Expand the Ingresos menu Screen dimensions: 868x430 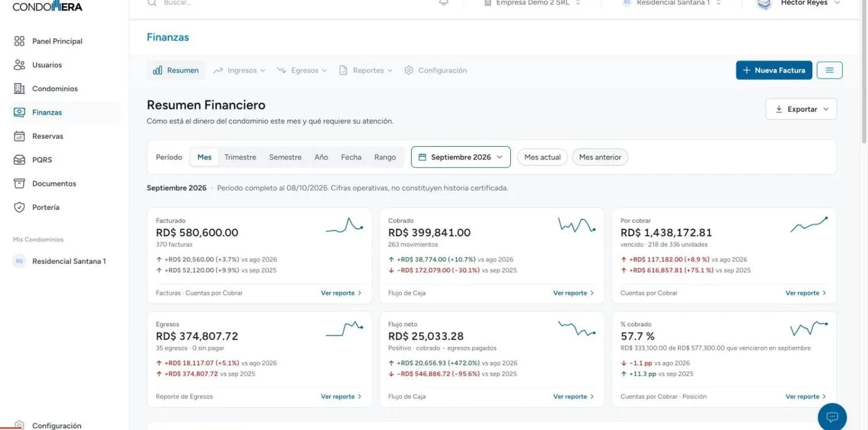[239, 70]
